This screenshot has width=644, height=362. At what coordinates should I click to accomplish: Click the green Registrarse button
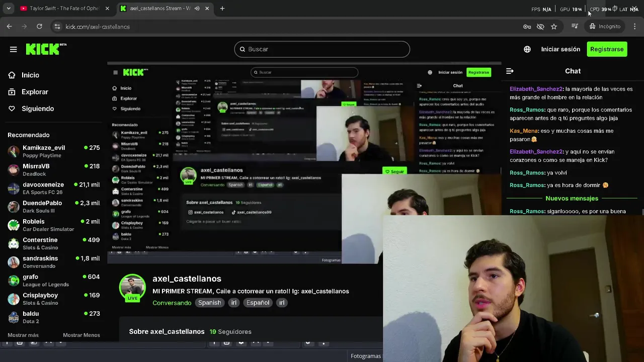point(607,49)
